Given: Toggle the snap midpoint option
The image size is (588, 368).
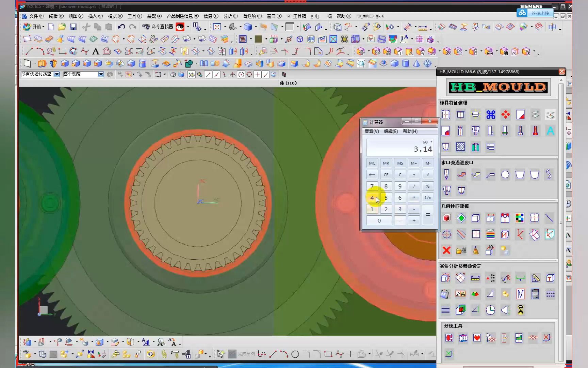Looking at the screenshot, I should [216, 75].
